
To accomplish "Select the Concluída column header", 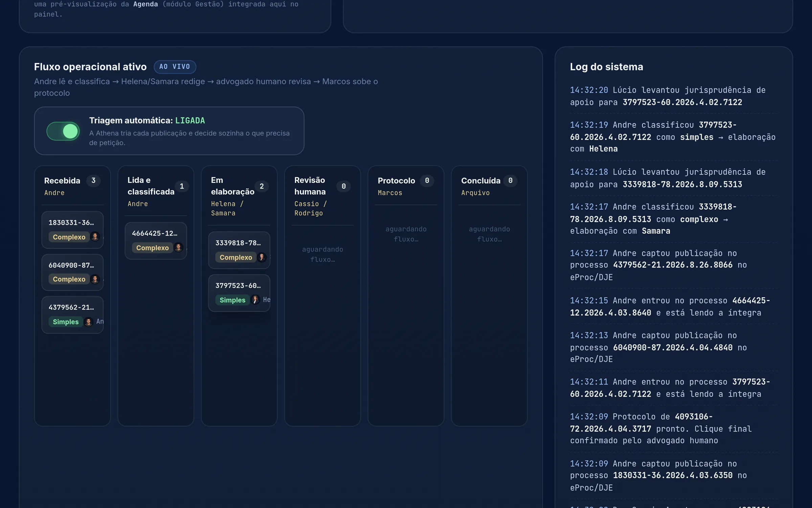I will [x=481, y=181].
